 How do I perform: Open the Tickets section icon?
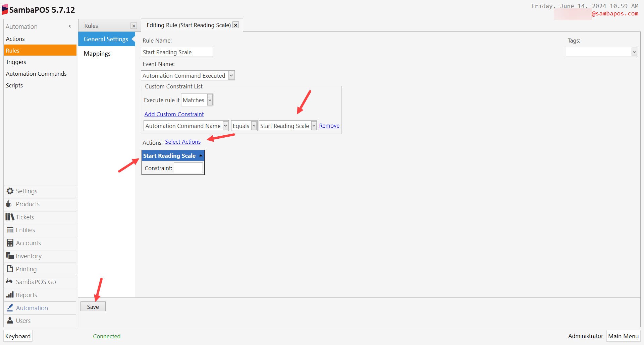pyautogui.click(x=9, y=217)
